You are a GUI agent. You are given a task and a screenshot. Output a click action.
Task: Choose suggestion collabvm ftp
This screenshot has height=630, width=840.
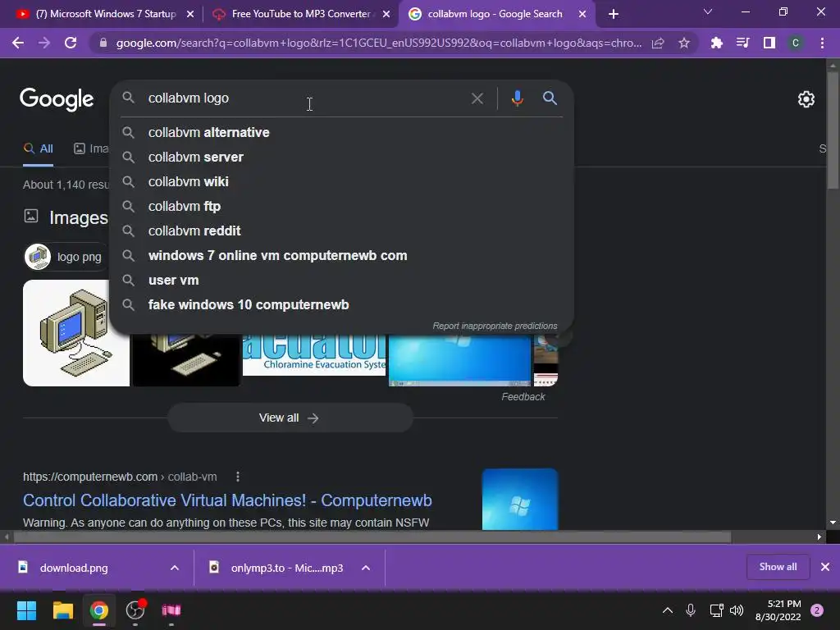pyautogui.click(x=342, y=206)
